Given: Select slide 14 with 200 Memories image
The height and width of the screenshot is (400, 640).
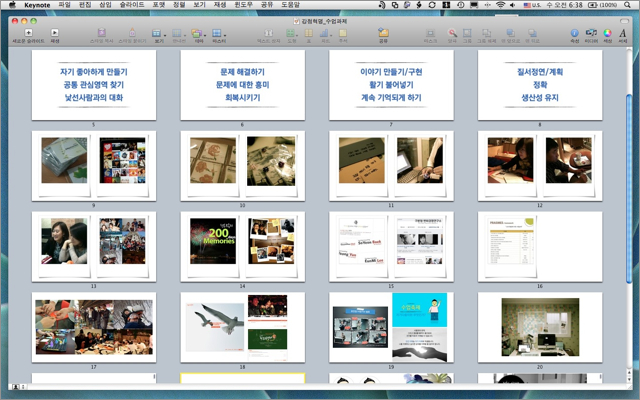Looking at the screenshot, I should coord(243,247).
